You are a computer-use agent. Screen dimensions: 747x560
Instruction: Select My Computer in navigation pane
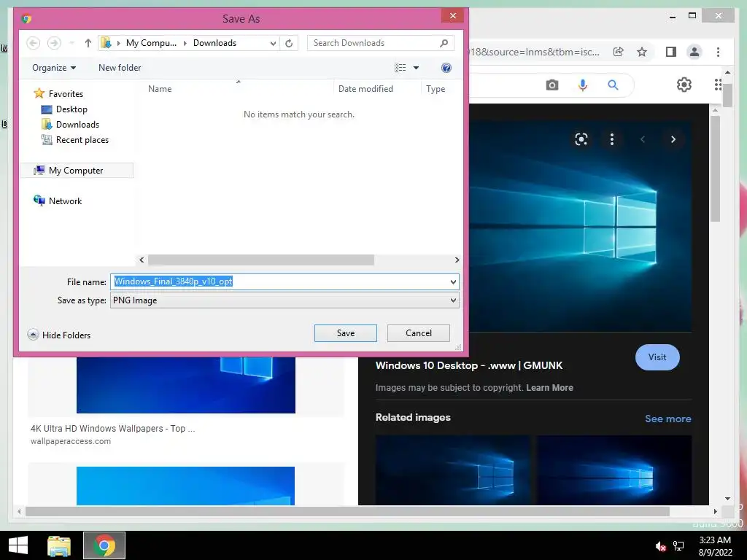click(76, 171)
